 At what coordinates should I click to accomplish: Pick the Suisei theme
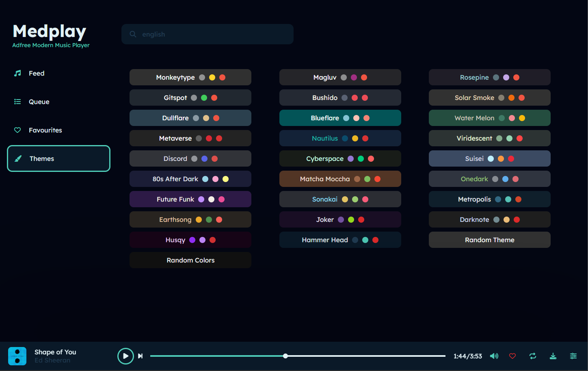coord(489,158)
